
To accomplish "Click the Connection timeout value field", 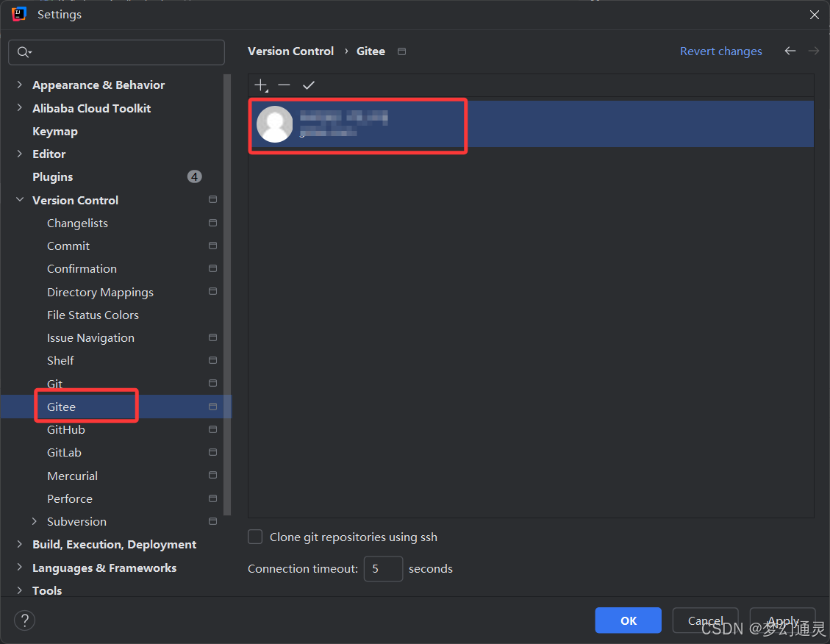I will 383,569.
